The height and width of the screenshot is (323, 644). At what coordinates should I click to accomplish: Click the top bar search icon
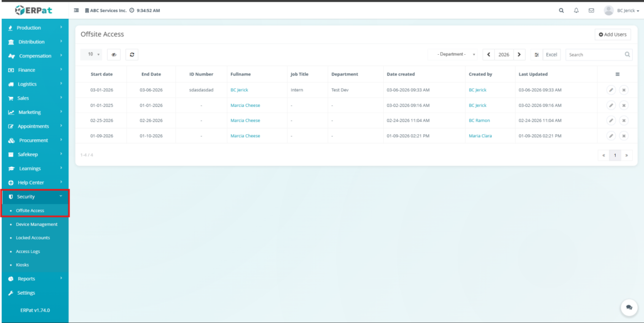tap(562, 11)
